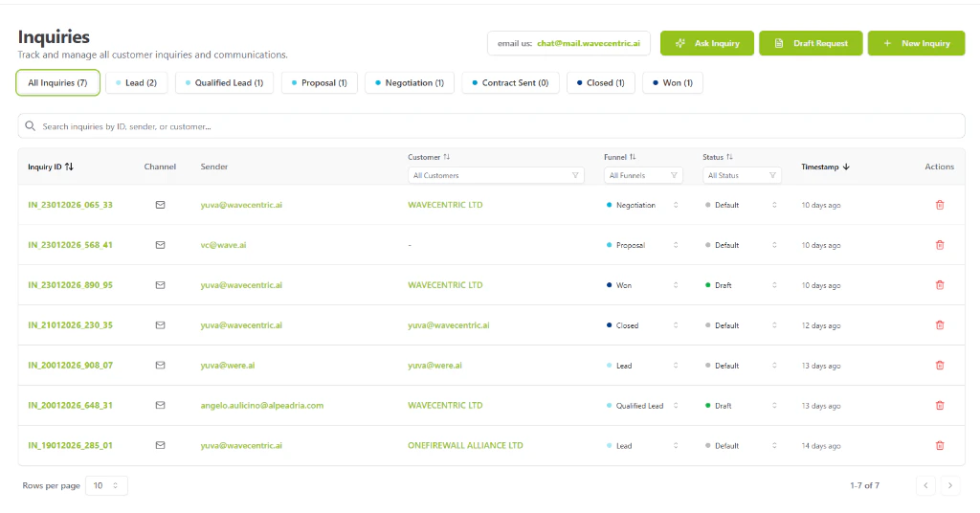Open inquiry IN_23012026_568_41
Screen dimensions: 980x513
pos(70,245)
